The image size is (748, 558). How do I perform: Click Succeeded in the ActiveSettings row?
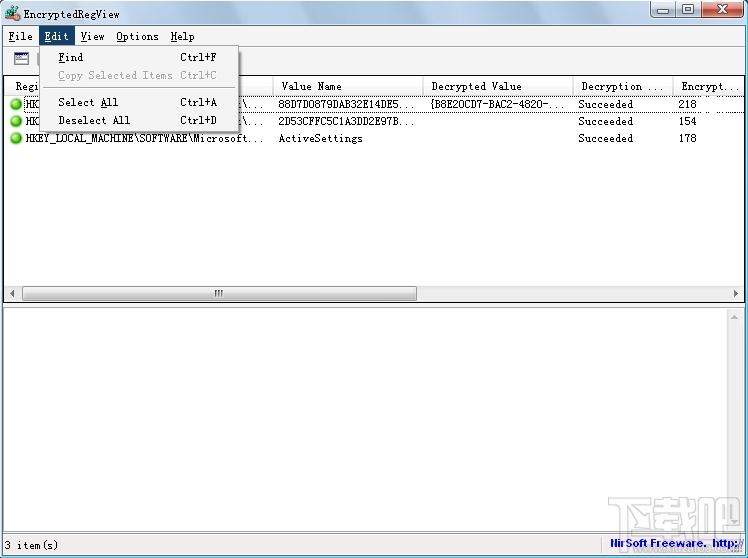(x=605, y=138)
